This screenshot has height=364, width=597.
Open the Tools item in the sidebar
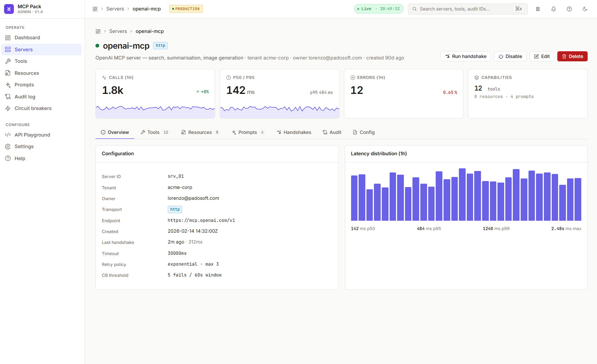click(42, 61)
